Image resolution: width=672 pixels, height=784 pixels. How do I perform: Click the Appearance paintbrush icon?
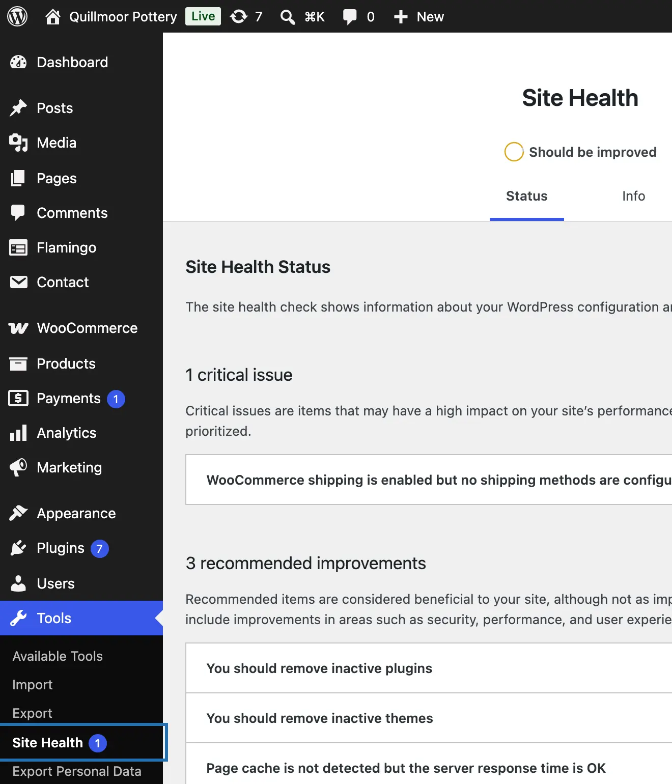pyautogui.click(x=18, y=513)
